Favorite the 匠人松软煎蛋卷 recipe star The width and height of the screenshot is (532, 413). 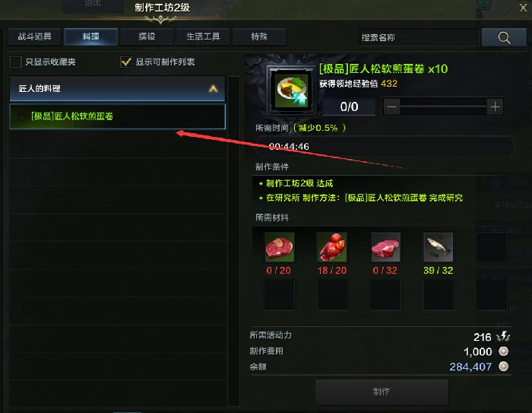pyautogui.click(x=22, y=117)
